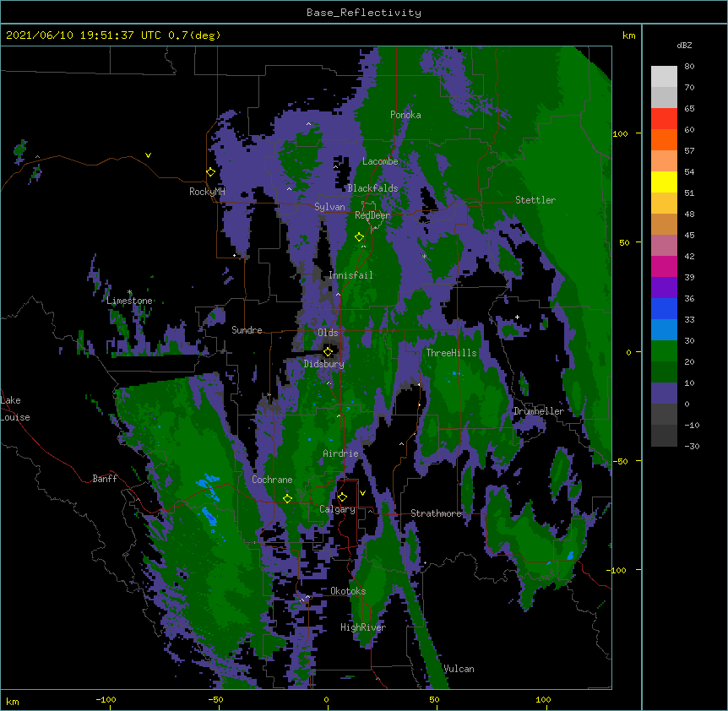Click the Vulcan town label
Screen dimensions: 728x711
coord(459,669)
